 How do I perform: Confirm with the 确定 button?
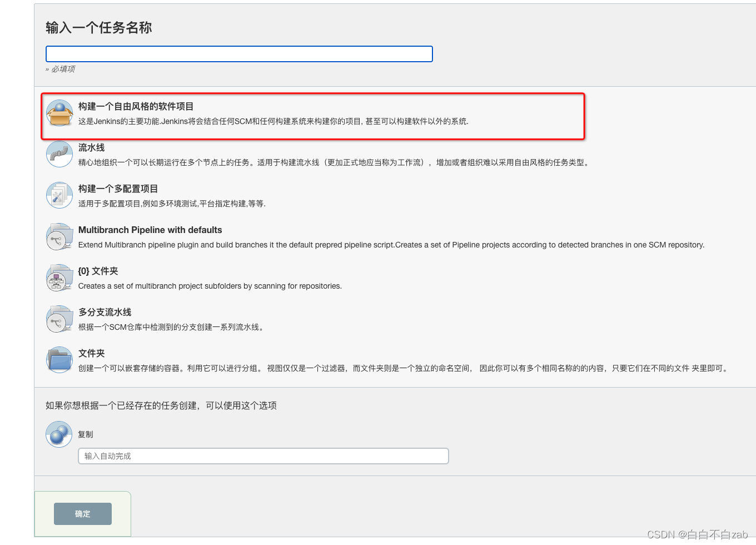(x=83, y=514)
